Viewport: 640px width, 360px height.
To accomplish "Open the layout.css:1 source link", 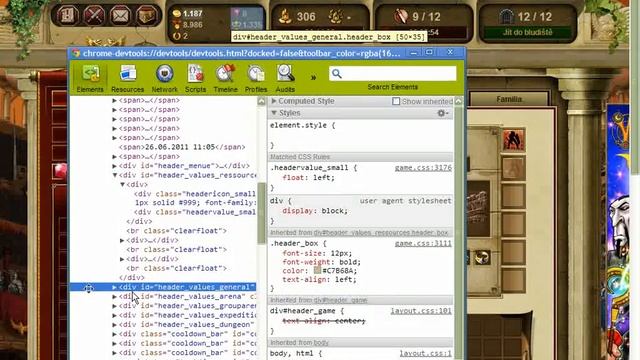I will pos(425,353).
